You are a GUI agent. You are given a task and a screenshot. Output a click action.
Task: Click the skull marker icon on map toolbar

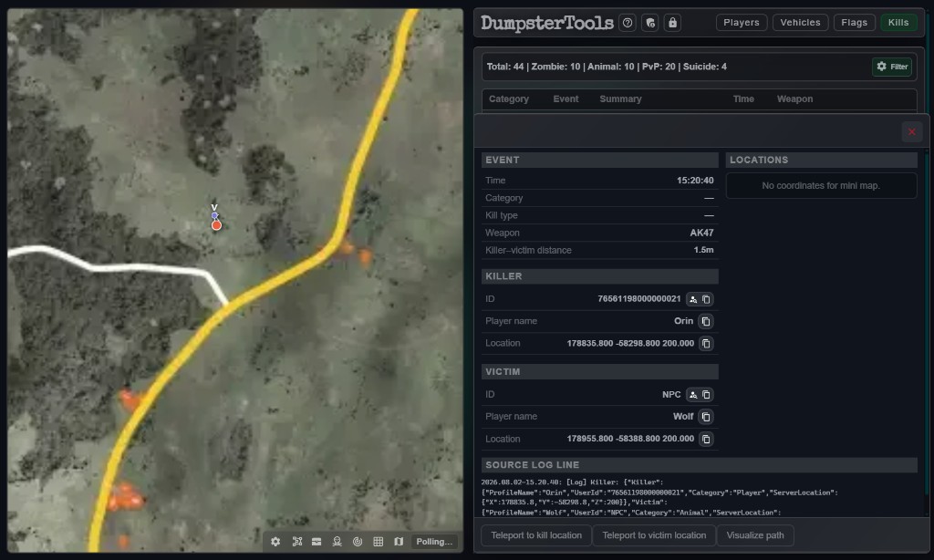pos(337,542)
